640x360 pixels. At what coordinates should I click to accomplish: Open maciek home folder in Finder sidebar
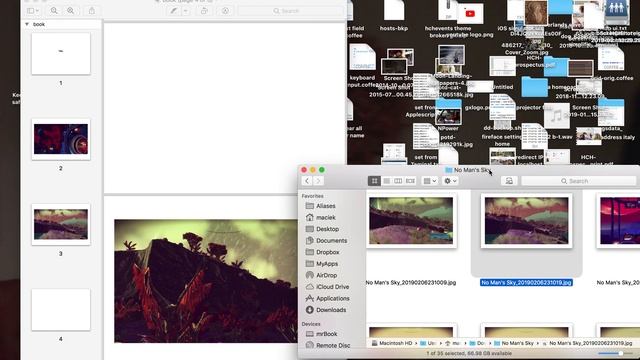325,218
